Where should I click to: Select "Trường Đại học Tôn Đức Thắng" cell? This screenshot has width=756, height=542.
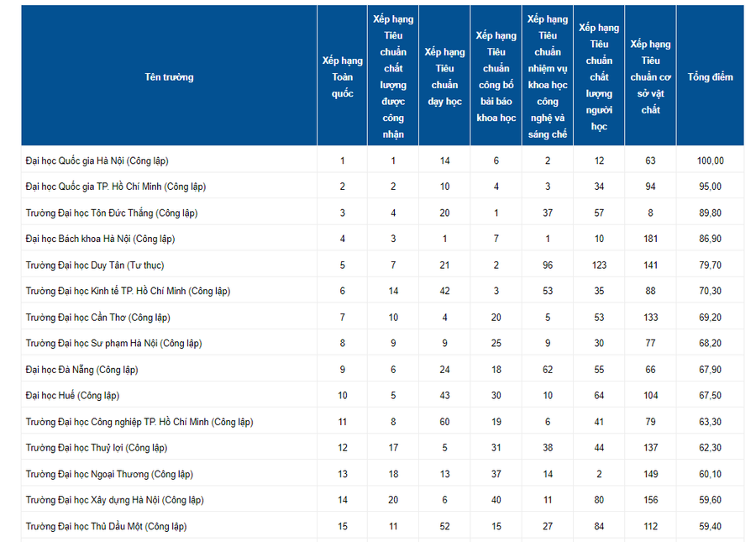point(112,213)
